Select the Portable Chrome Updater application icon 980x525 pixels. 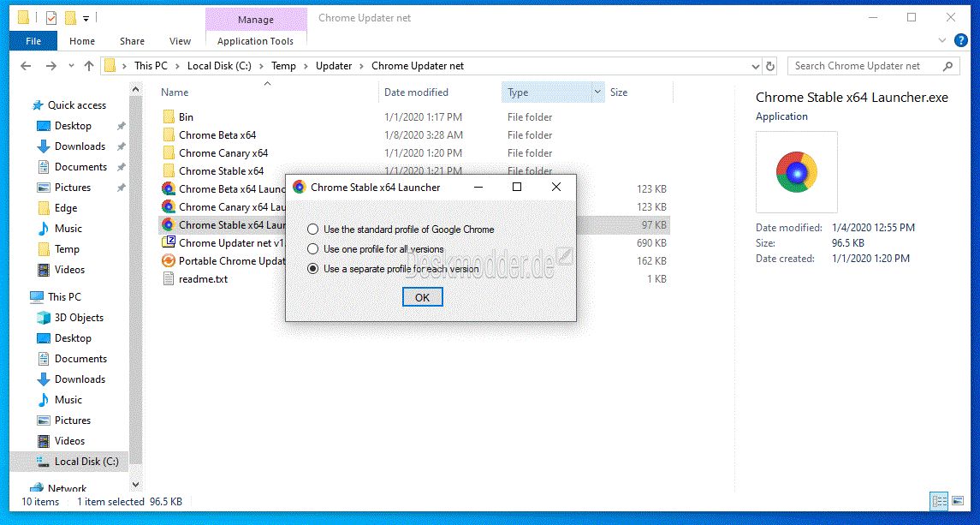point(168,261)
